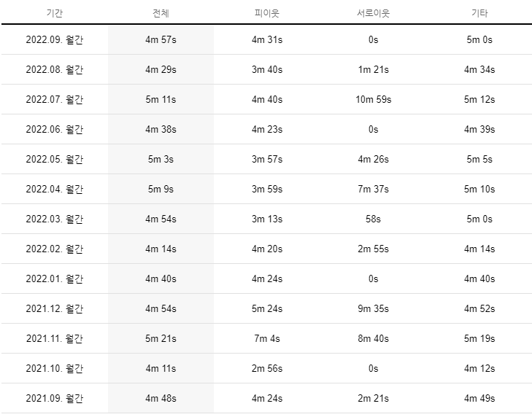Click the 10m 59s 서로이웃 value
This screenshot has height=417, width=532.
coord(373,99)
